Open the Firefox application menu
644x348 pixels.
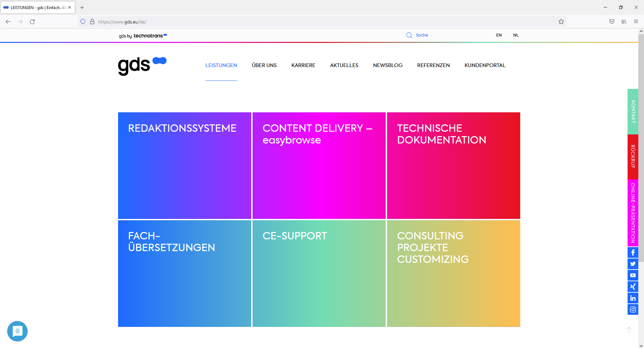pos(636,22)
